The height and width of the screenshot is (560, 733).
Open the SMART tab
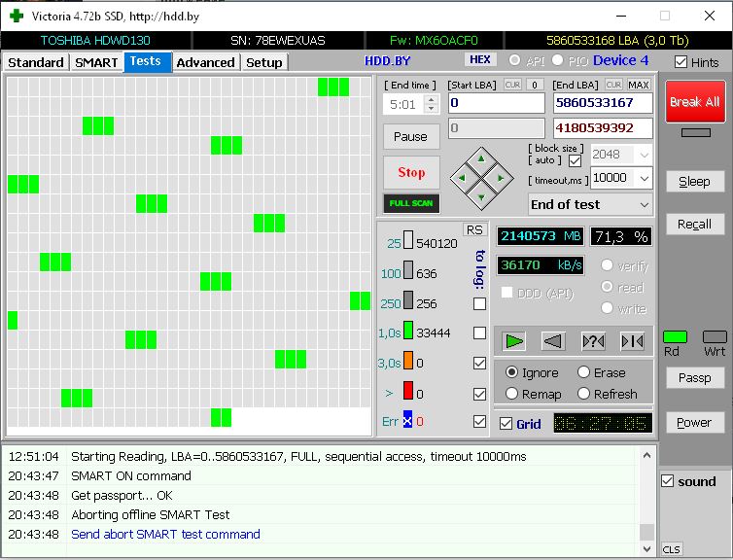click(x=96, y=62)
